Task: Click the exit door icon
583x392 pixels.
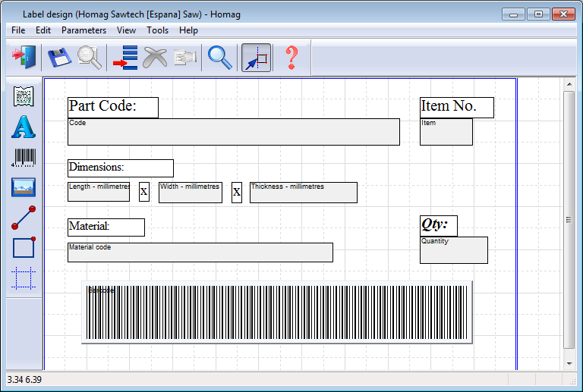Action: click(24, 57)
